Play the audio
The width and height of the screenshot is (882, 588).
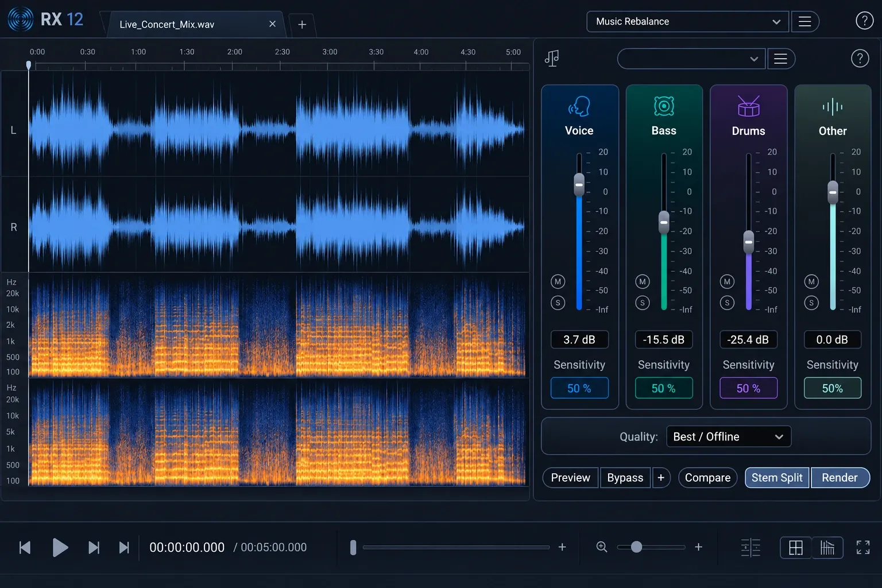[x=60, y=548]
